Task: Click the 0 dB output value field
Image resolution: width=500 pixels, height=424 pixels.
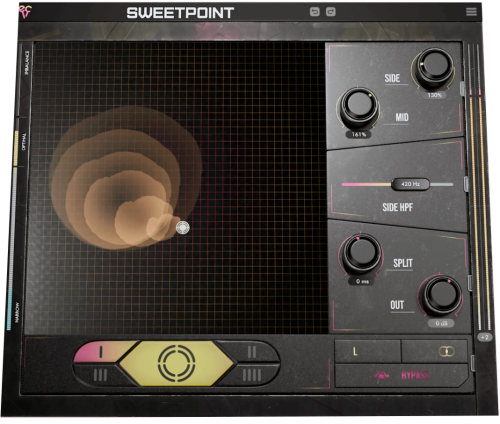Action: [x=441, y=323]
